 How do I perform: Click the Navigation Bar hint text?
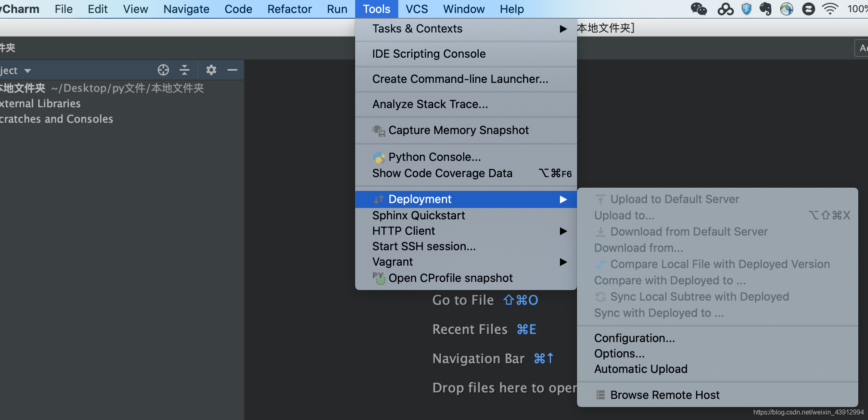(479, 359)
